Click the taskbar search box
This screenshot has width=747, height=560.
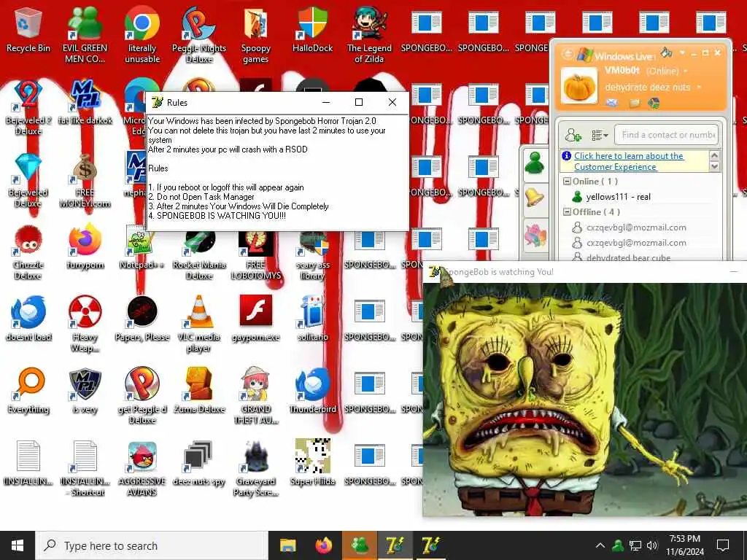click(152, 545)
